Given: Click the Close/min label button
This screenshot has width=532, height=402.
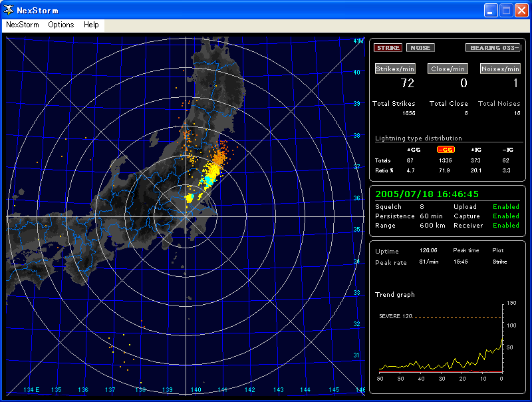Looking at the screenshot, I should (448, 69).
